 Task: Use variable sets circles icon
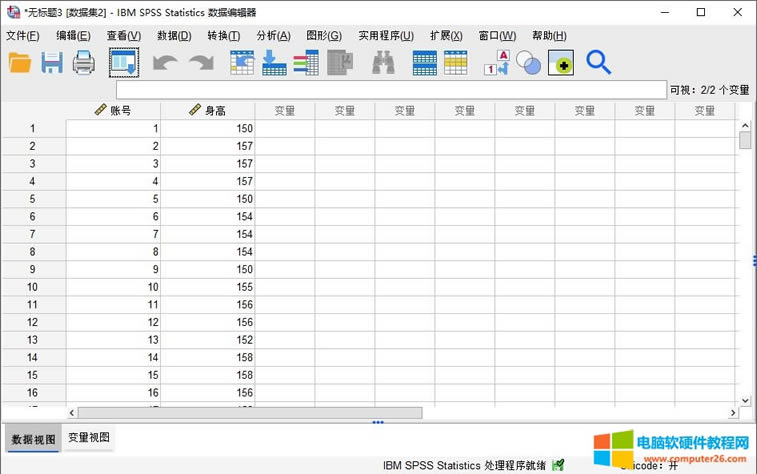coord(529,63)
